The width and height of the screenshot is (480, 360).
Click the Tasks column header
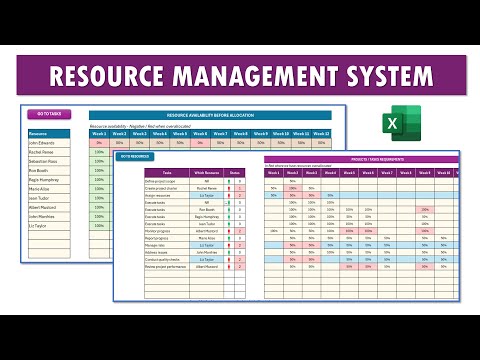[167, 173]
